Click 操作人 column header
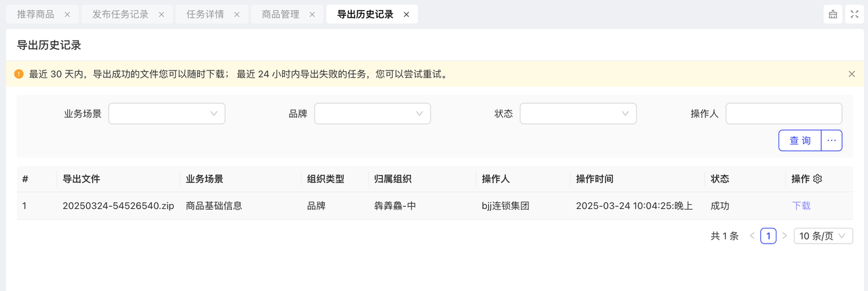The height and width of the screenshot is (291, 868). click(x=496, y=179)
